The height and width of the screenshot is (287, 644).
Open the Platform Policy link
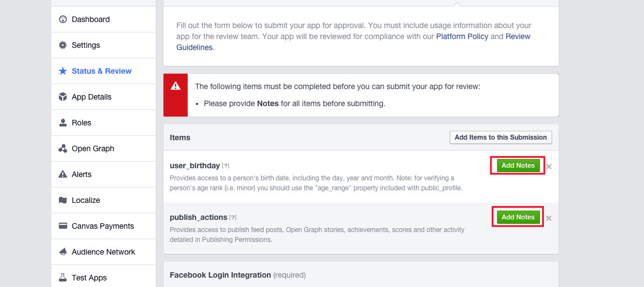pyautogui.click(x=462, y=36)
